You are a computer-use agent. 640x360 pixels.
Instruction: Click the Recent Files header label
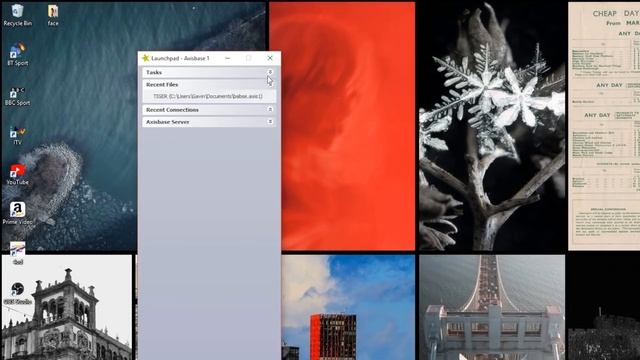162,84
